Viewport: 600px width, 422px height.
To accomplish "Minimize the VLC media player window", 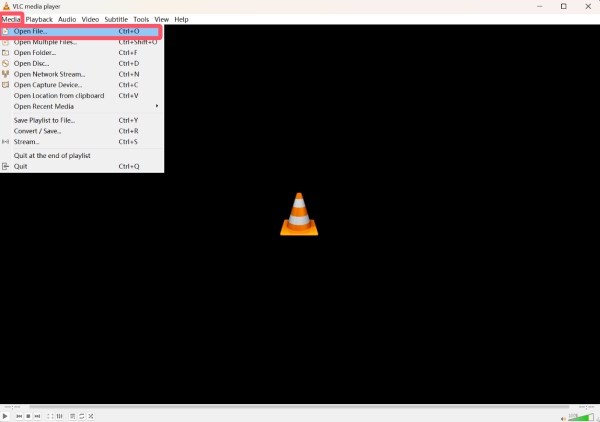I will click(540, 6).
